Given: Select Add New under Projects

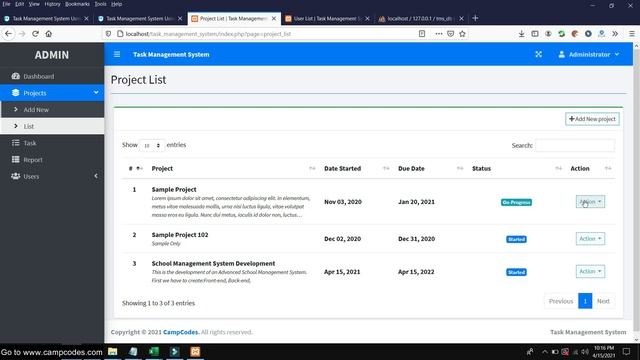Looking at the screenshot, I should (x=52, y=110).
